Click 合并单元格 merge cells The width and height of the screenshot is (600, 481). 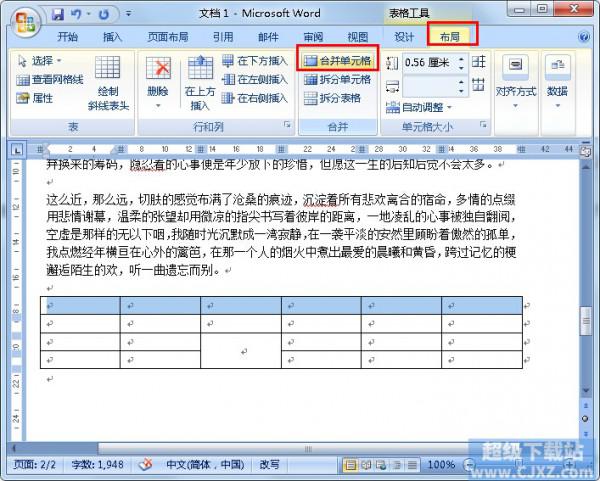click(x=338, y=60)
